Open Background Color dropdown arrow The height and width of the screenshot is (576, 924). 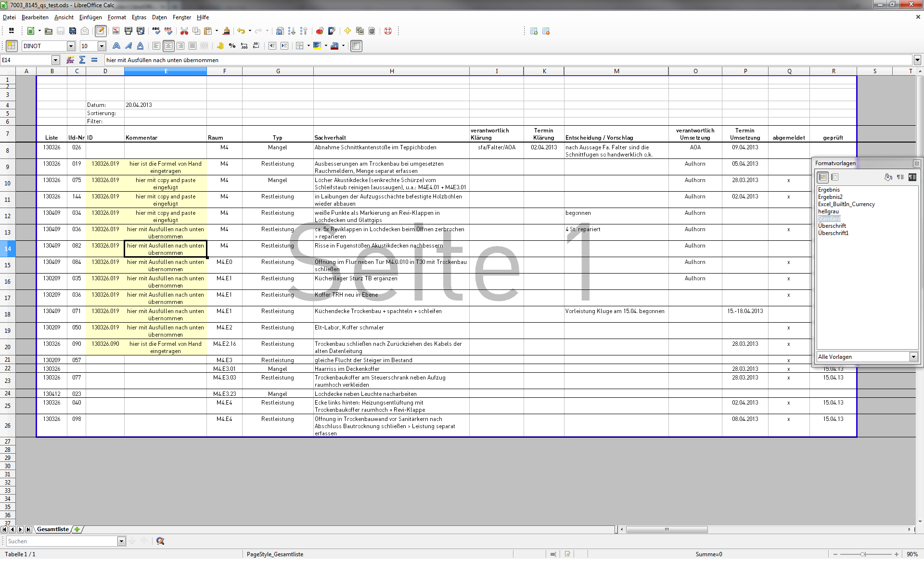[x=326, y=46]
